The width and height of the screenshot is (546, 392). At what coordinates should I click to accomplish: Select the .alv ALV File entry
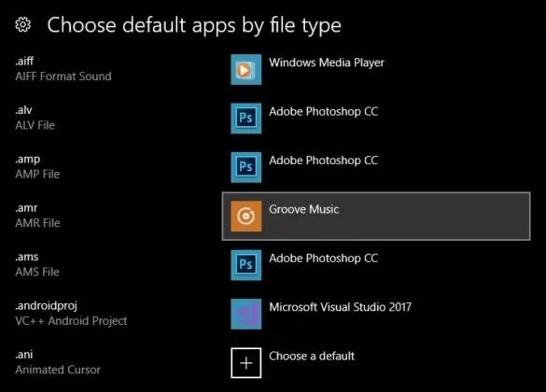click(35, 118)
